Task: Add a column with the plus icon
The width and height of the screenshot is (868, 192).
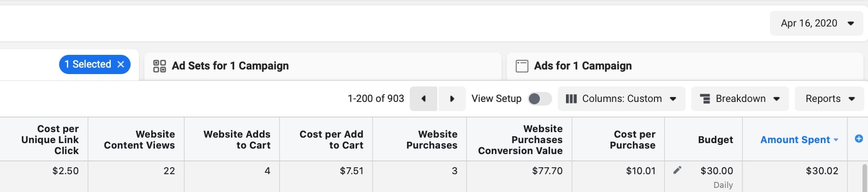Action: (859, 139)
